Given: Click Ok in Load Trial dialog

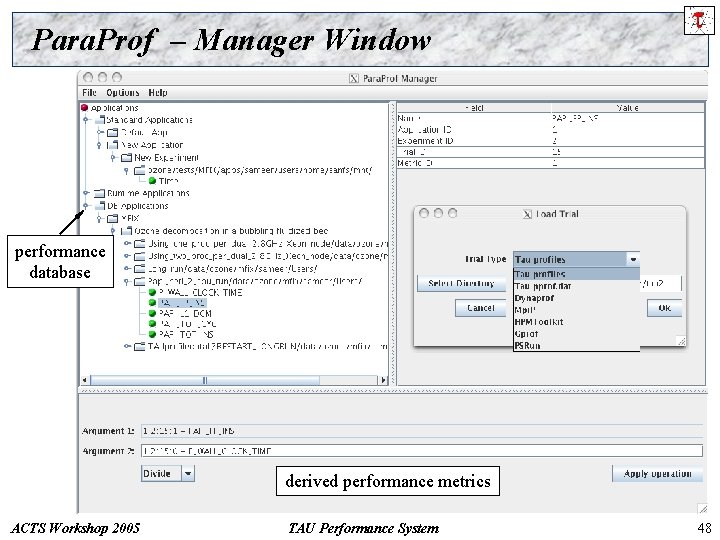Looking at the screenshot, I should (664, 308).
